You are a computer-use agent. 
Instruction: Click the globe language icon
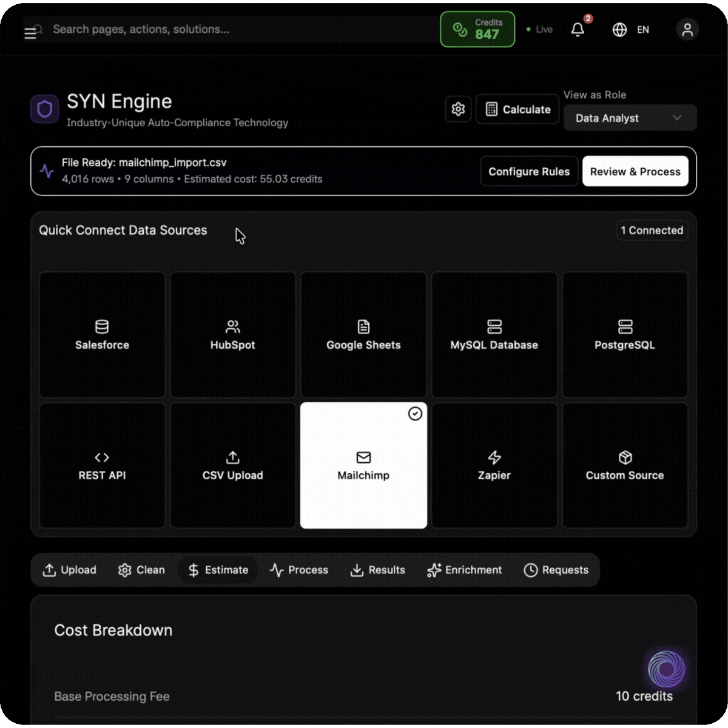(x=619, y=30)
